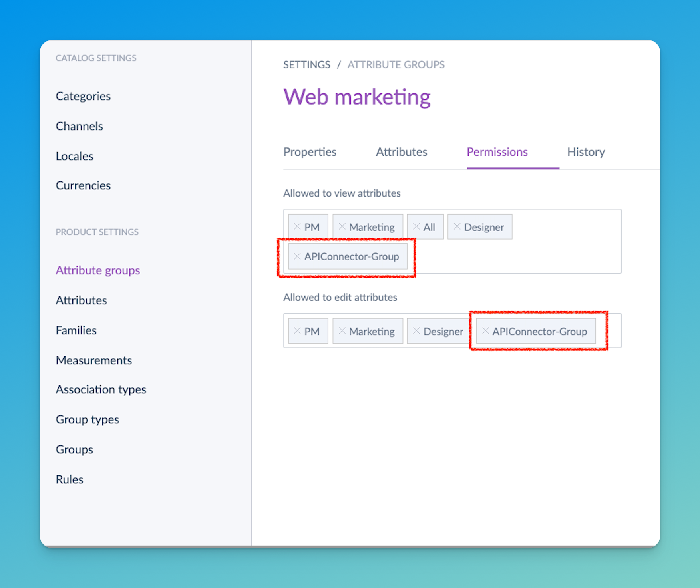Image resolution: width=700 pixels, height=588 pixels.
Task: Open Rules settings
Action: click(70, 479)
